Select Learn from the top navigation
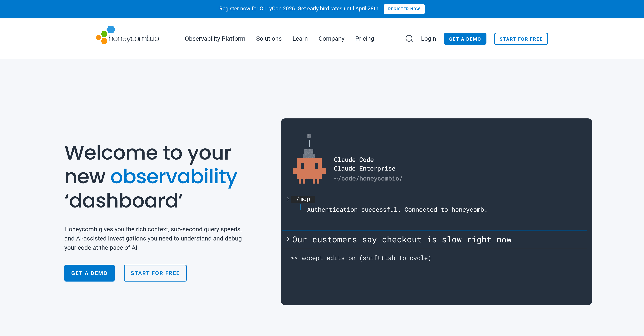The height and width of the screenshot is (336, 644). [300, 39]
